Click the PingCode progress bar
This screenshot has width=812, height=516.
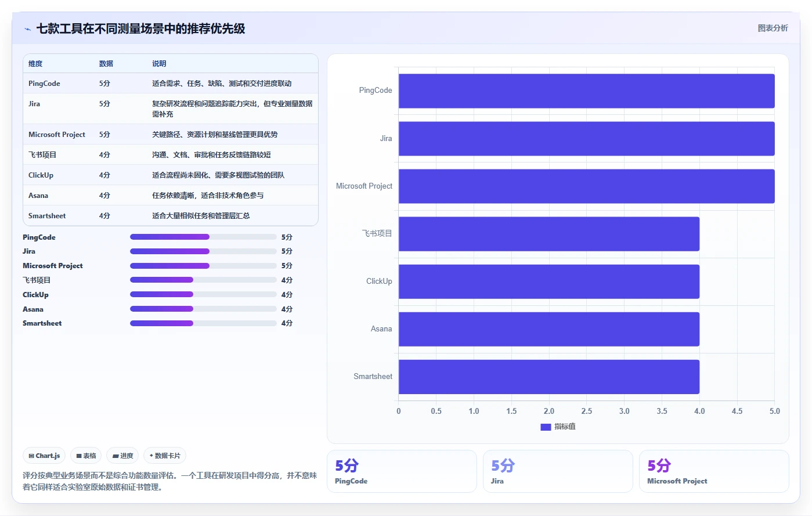click(203, 237)
